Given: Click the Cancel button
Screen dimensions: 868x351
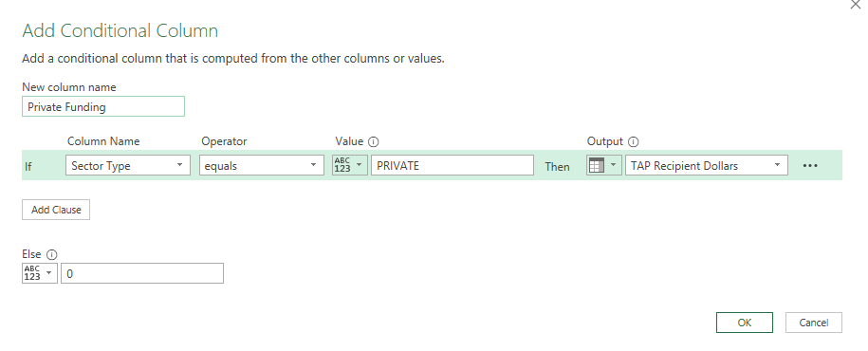Looking at the screenshot, I should [x=814, y=323].
